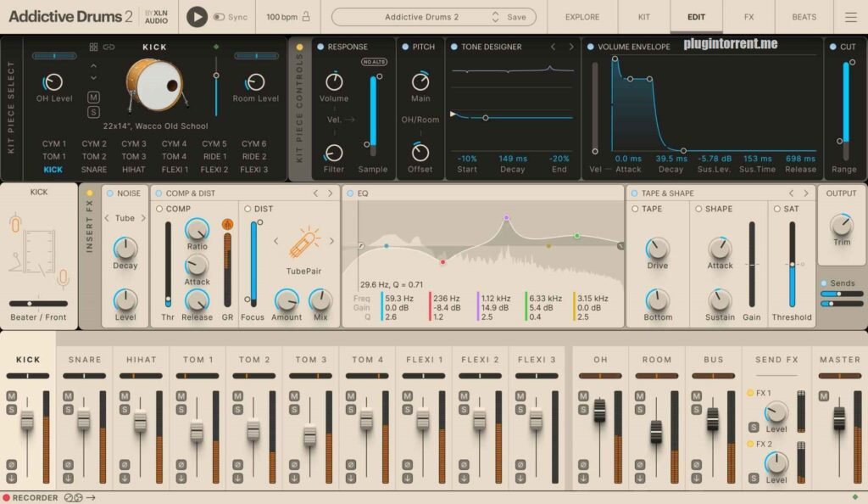Click the grid view icon beside KICK
This screenshot has width=868, height=504.
click(x=93, y=47)
